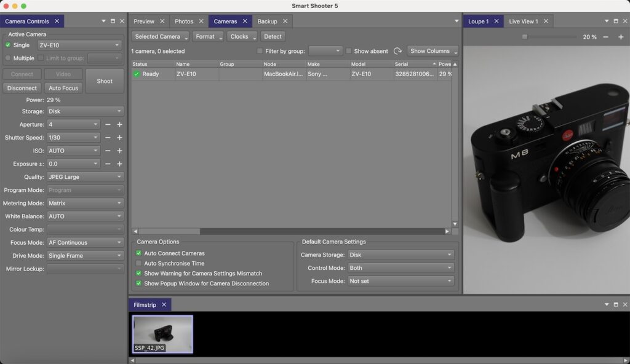Maximize the Filmstrip panel
The height and width of the screenshot is (364, 630).
[616, 305]
